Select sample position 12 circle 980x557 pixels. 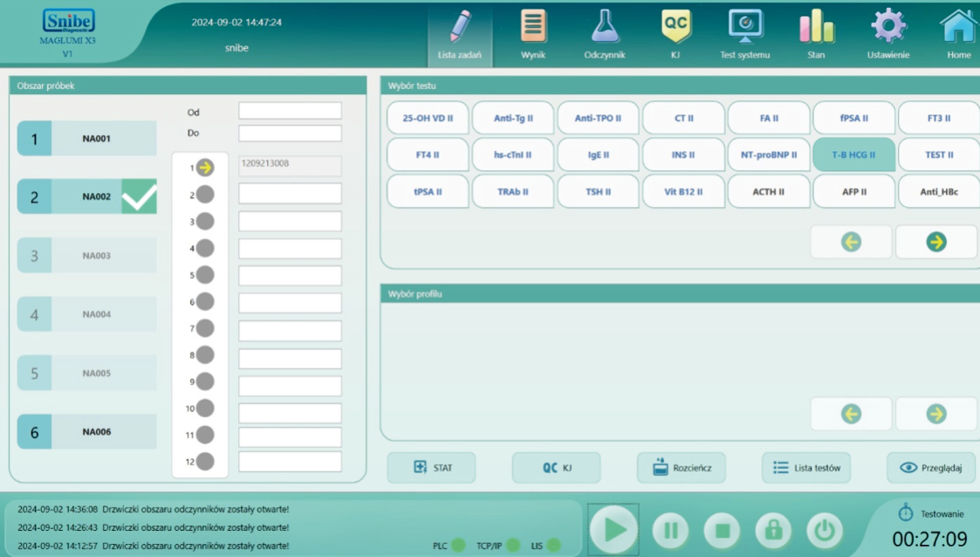[x=205, y=462]
